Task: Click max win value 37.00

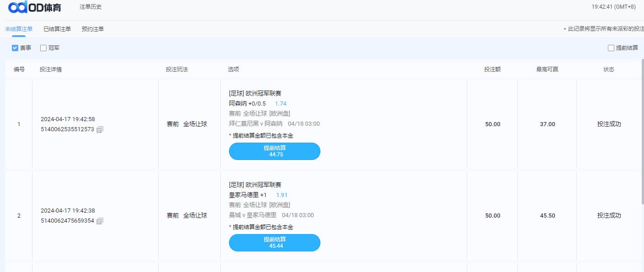Action: click(548, 124)
